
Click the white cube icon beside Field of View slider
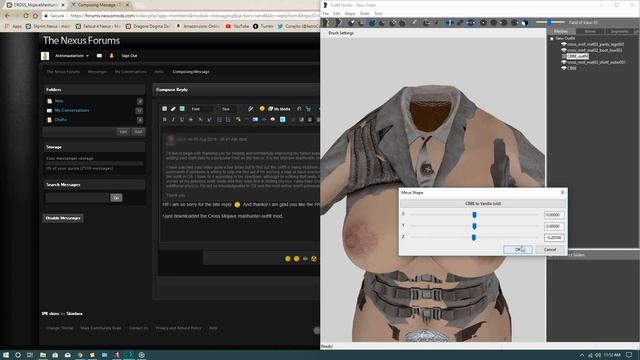coord(525,23)
